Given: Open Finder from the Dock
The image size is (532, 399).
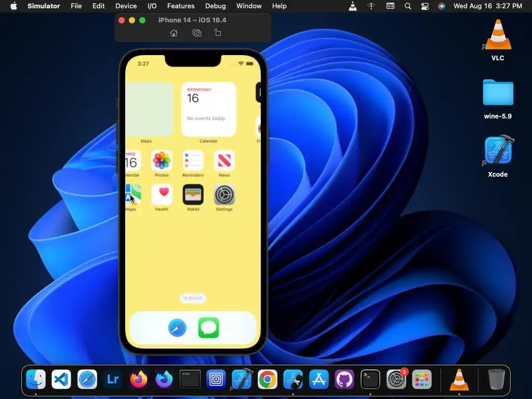Looking at the screenshot, I should tap(36, 379).
